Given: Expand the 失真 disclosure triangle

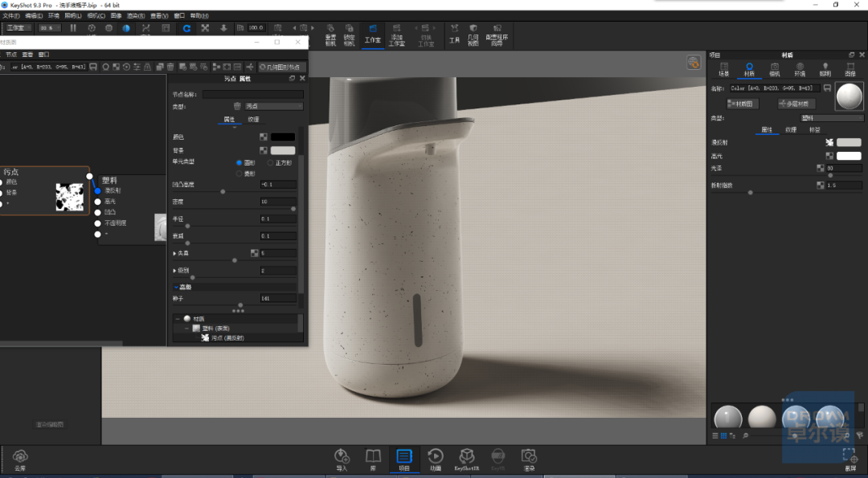Looking at the screenshot, I should pyautogui.click(x=175, y=253).
